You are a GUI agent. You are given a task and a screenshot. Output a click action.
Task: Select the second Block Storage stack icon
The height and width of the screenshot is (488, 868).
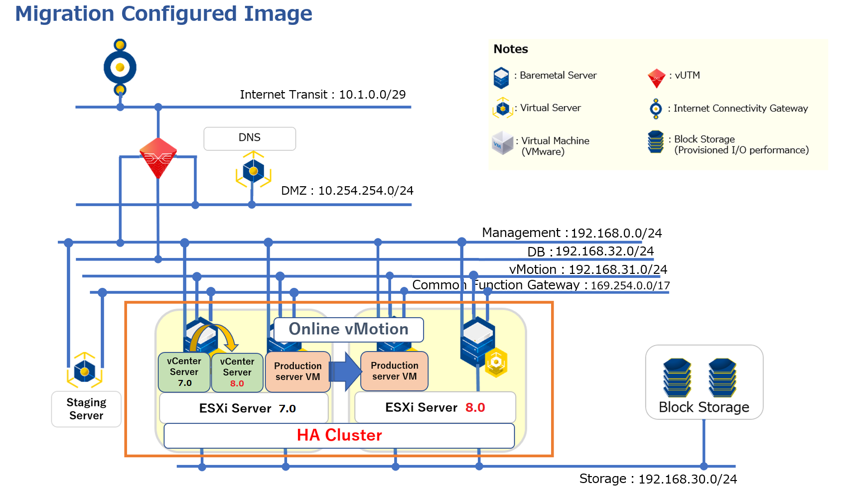[x=722, y=377]
